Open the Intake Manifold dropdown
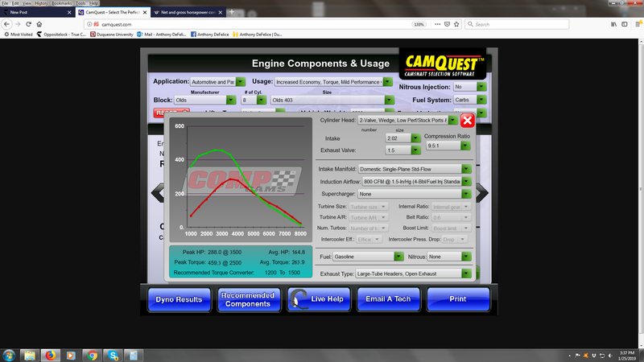 [466, 169]
